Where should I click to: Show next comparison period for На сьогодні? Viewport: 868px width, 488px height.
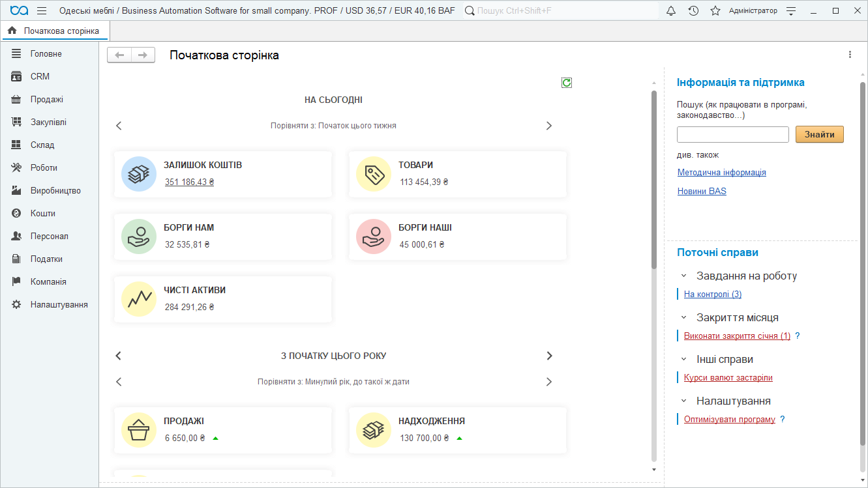click(x=548, y=126)
